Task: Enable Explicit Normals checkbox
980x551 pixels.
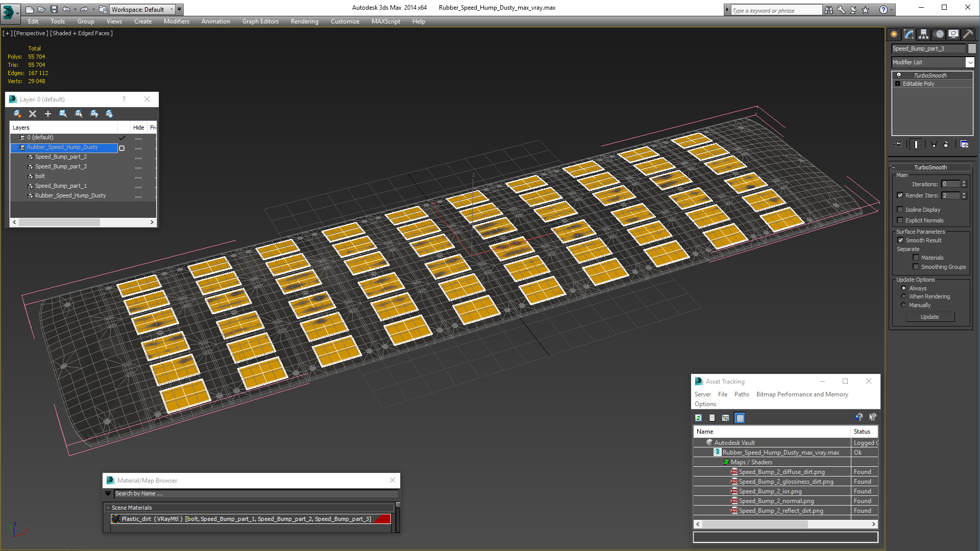Action: point(900,220)
